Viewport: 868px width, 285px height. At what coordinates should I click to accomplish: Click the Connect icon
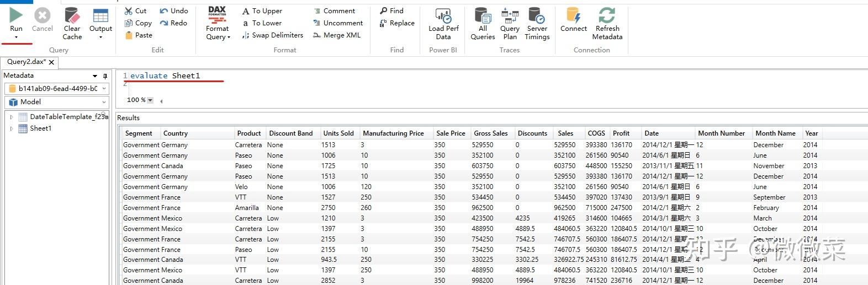coord(574,15)
